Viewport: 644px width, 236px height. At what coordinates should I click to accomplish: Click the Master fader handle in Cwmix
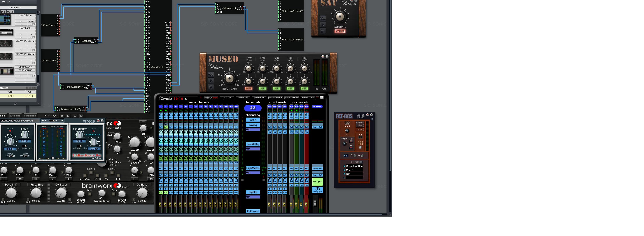(x=315, y=203)
